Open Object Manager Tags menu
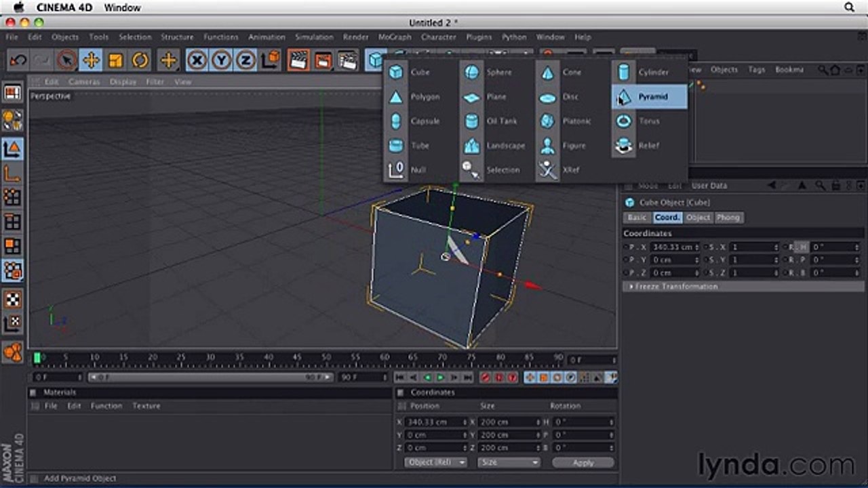 (x=756, y=70)
